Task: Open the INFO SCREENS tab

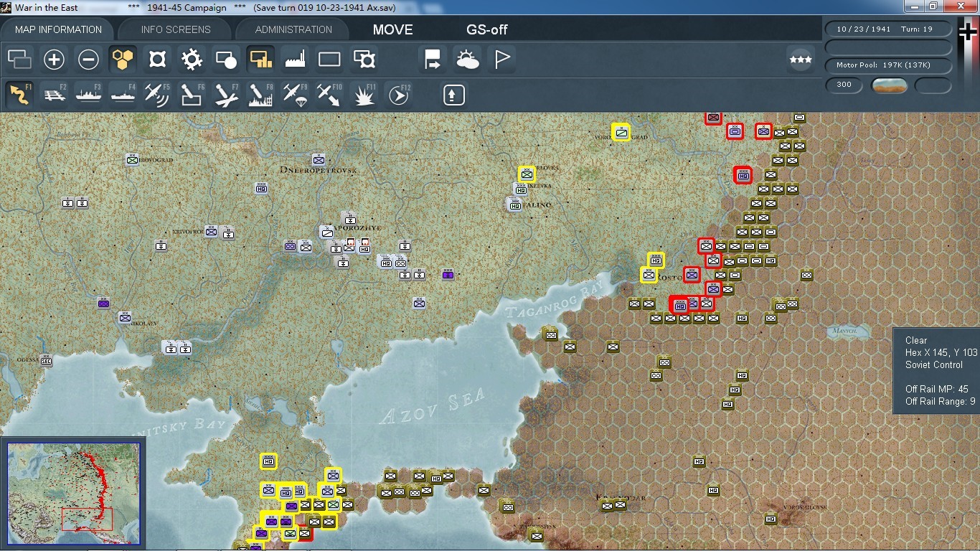Action: click(176, 29)
